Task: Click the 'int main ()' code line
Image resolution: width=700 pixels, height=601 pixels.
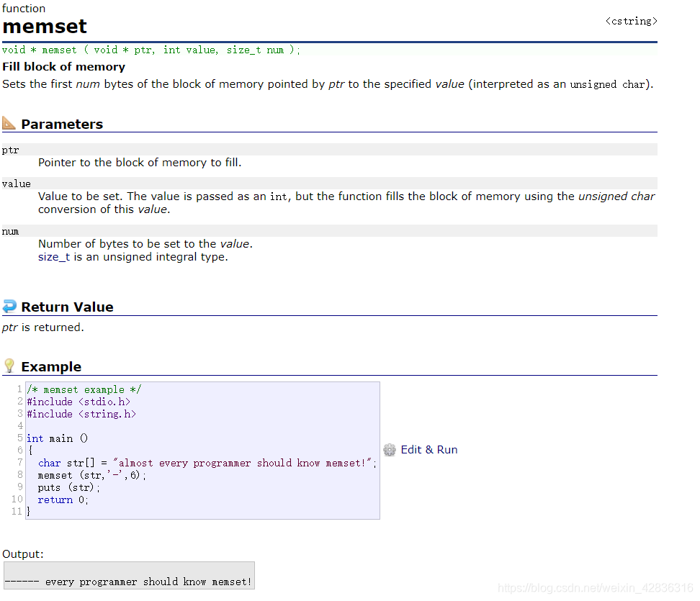Action: click(x=57, y=438)
